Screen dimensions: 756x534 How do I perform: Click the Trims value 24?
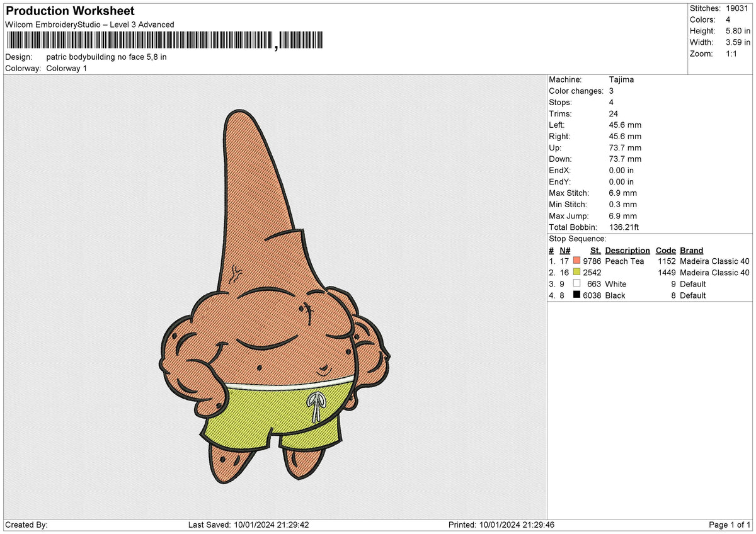pyautogui.click(x=614, y=113)
